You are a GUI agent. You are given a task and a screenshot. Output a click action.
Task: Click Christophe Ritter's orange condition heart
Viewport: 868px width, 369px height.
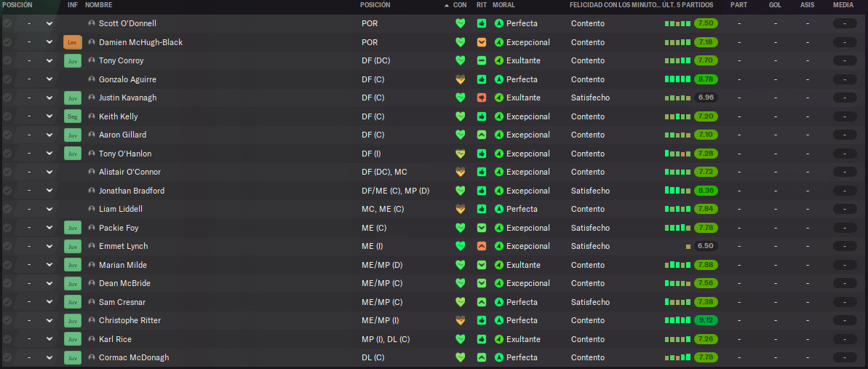tap(460, 320)
